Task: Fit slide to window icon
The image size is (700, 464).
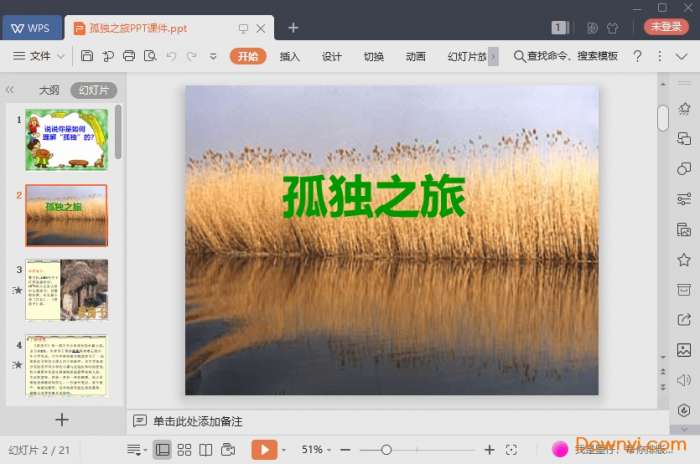Action: tap(511, 450)
